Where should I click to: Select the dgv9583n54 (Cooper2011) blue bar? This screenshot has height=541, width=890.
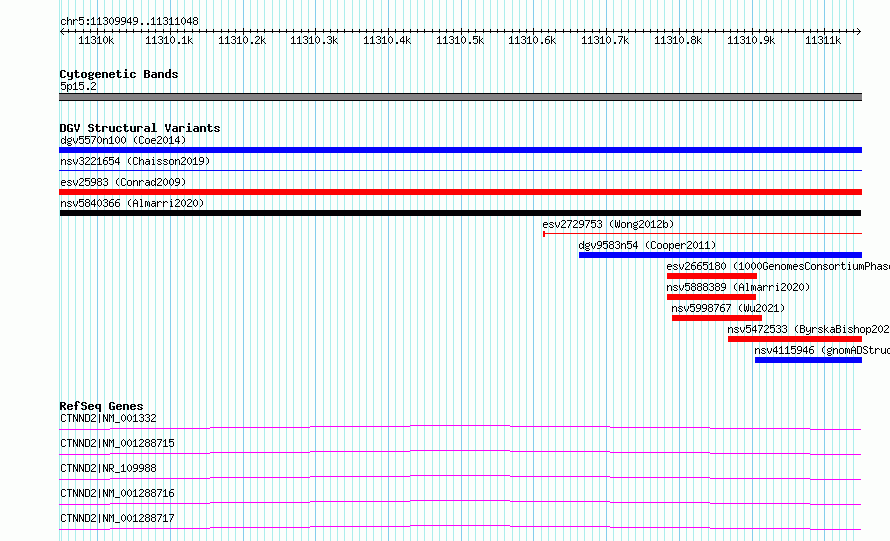point(720,255)
